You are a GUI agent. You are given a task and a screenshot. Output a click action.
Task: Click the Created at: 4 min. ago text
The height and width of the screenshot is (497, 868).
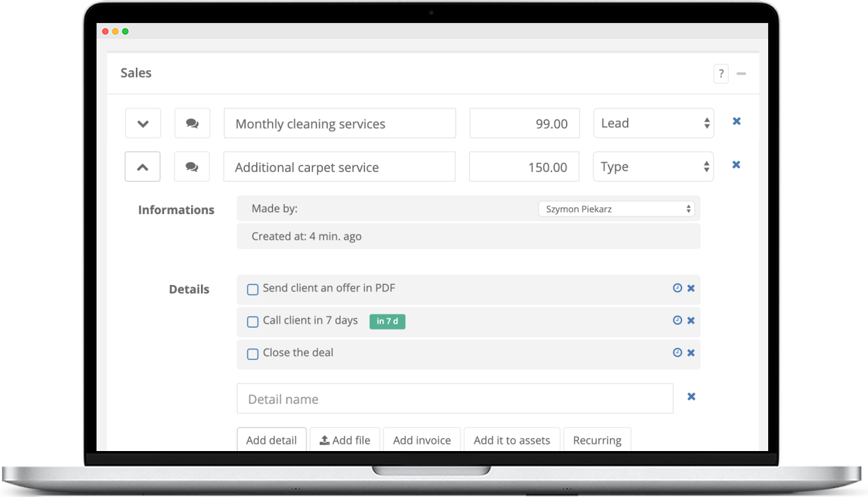point(307,236)
